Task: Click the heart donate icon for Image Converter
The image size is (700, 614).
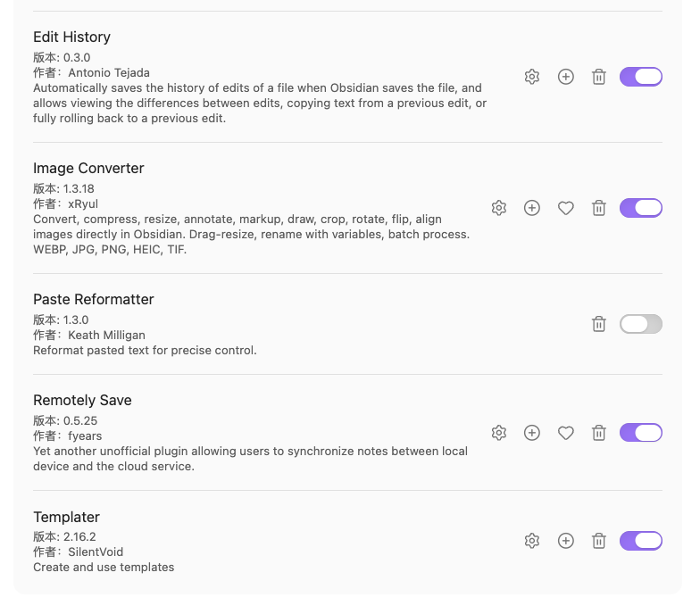Action: tap(566, 208)
